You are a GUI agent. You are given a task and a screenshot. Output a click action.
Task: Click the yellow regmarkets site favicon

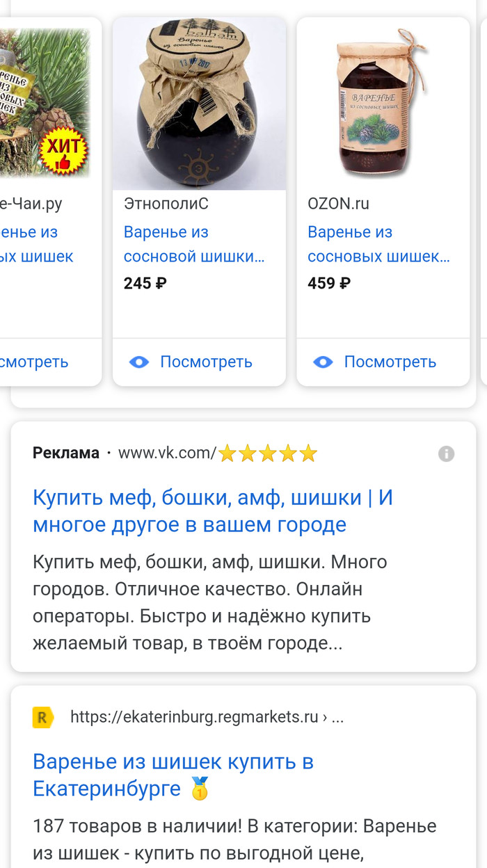[x=43, y=717]
